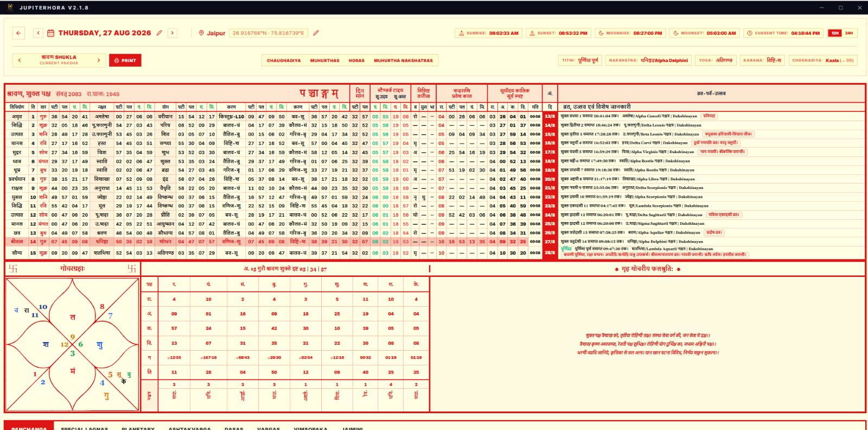Switch time format to 12H
The width and height of the screenshot is (868, 430).
tap(835, 33)
